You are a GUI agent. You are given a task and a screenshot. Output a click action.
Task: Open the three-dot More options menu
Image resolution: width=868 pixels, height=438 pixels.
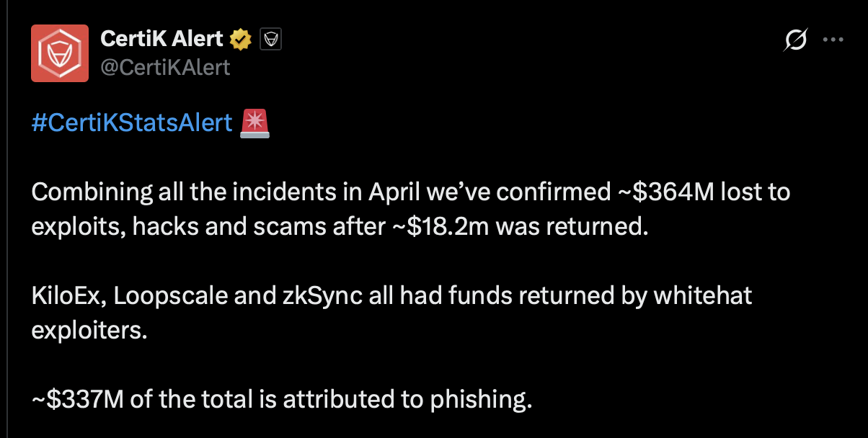coord(833,41)
